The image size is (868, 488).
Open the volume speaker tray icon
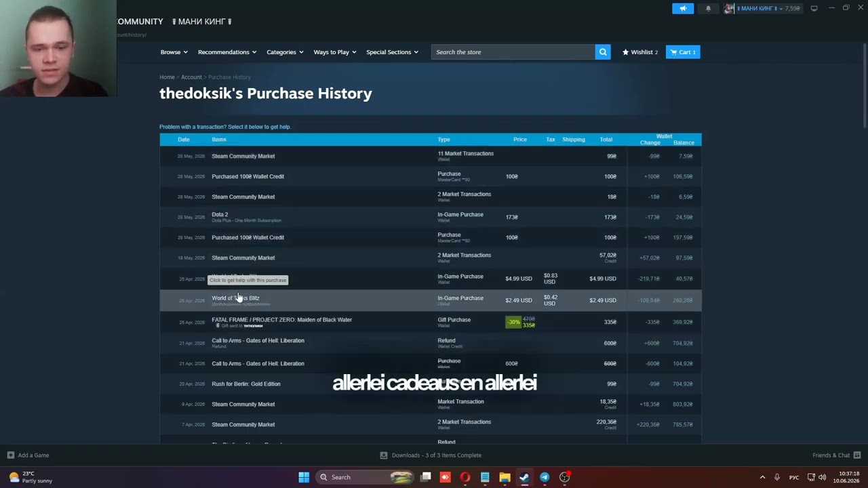[823, 477]
